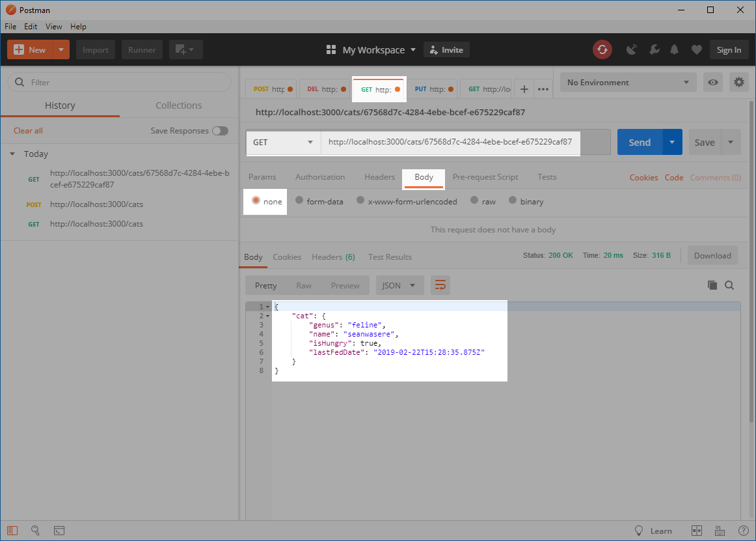This screenshot has height=541, width=756.
Task: Toggle the sidebar icon in status bar
Action: tap(12, 531)
